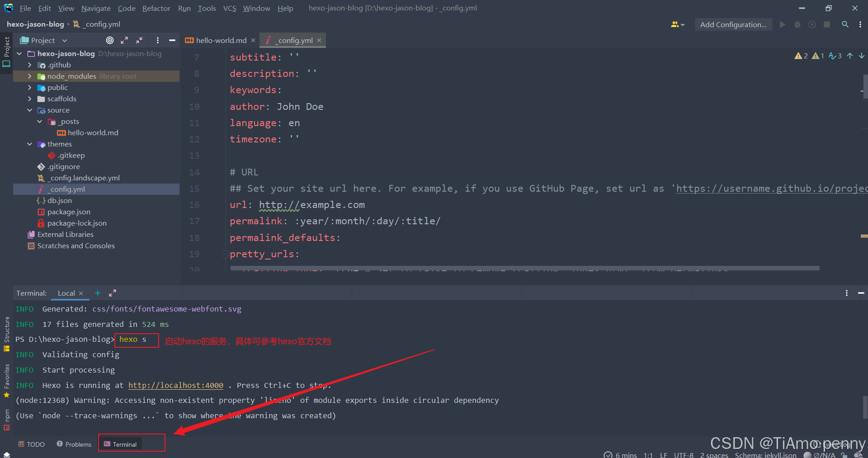Collapse the themes folder

point(30,144)
